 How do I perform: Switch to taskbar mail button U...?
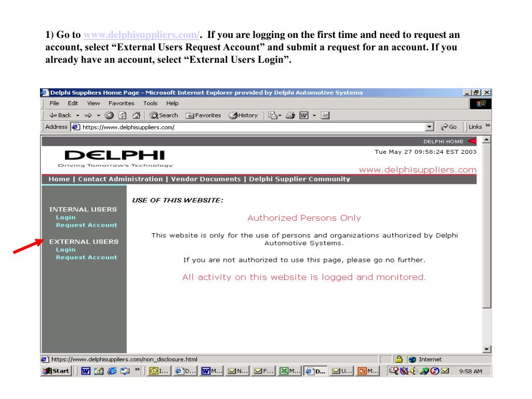tap(342, 371)
